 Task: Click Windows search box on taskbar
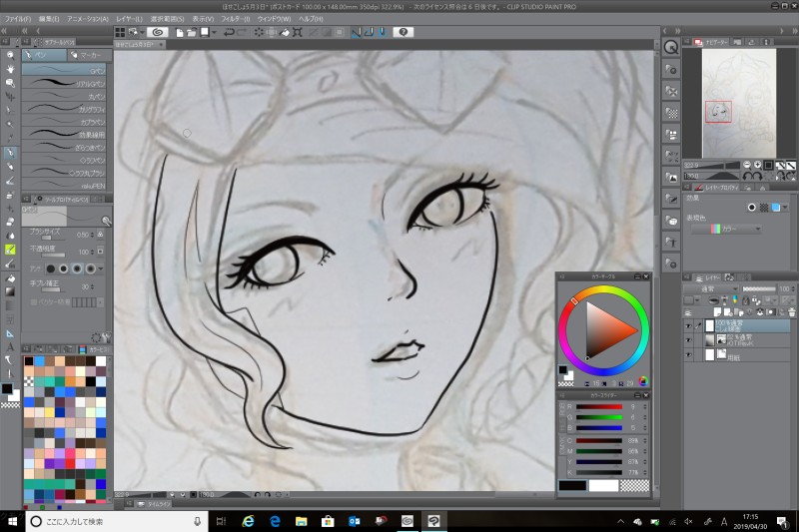117,521
